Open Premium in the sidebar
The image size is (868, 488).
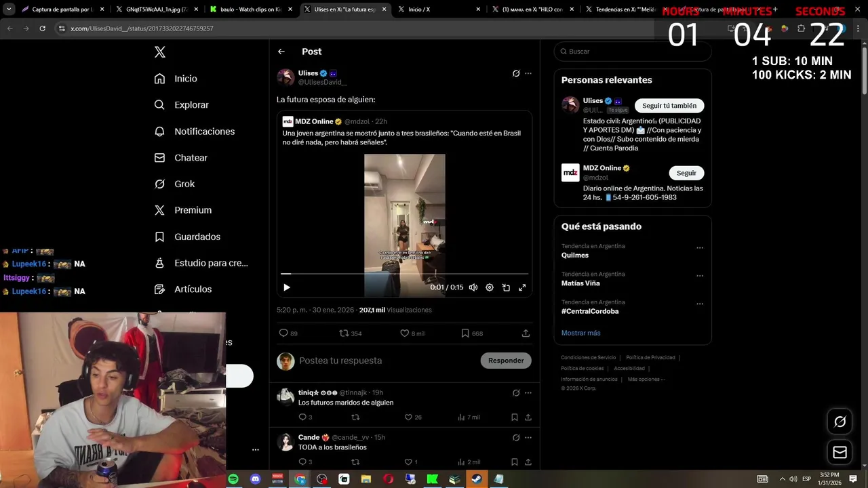pyautogui.click(x=182, y=210)
